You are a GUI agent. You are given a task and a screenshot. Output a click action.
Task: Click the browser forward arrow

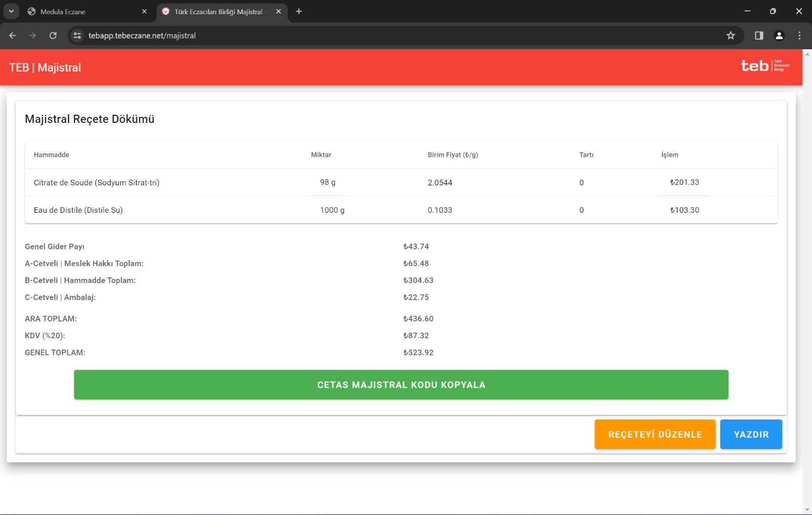point(32,36)
